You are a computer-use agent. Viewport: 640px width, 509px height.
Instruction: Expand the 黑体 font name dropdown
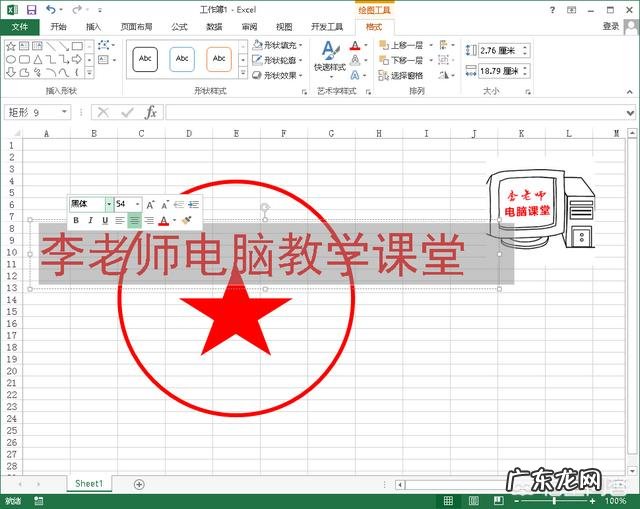[x=109, y=204]
